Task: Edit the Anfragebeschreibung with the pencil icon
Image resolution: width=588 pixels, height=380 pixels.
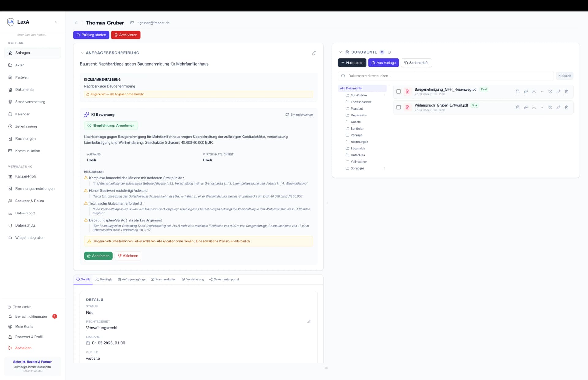Action: coord(314,53)
